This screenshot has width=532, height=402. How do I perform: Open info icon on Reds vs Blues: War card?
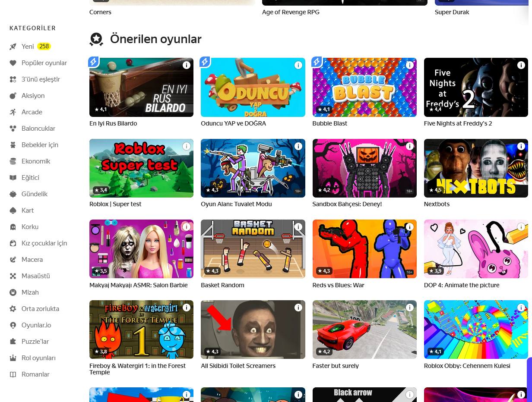410,227
